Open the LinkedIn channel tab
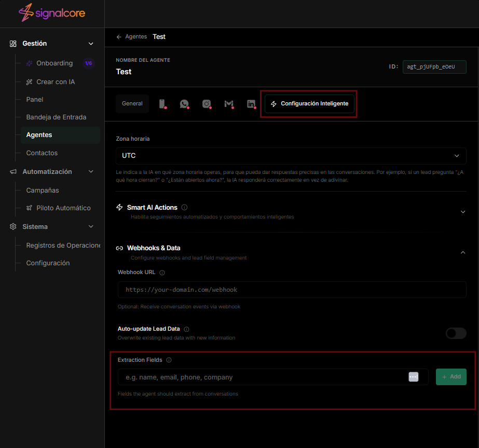Screen dimensions: 479x448 tap(251, 104)
